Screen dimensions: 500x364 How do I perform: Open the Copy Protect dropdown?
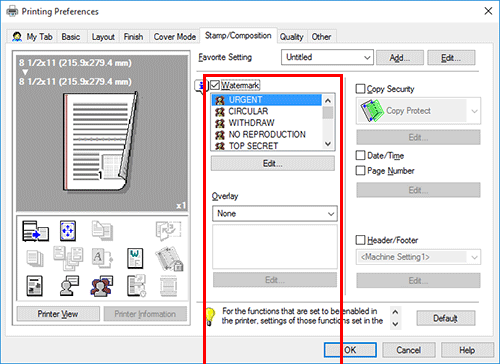[418, 111]
